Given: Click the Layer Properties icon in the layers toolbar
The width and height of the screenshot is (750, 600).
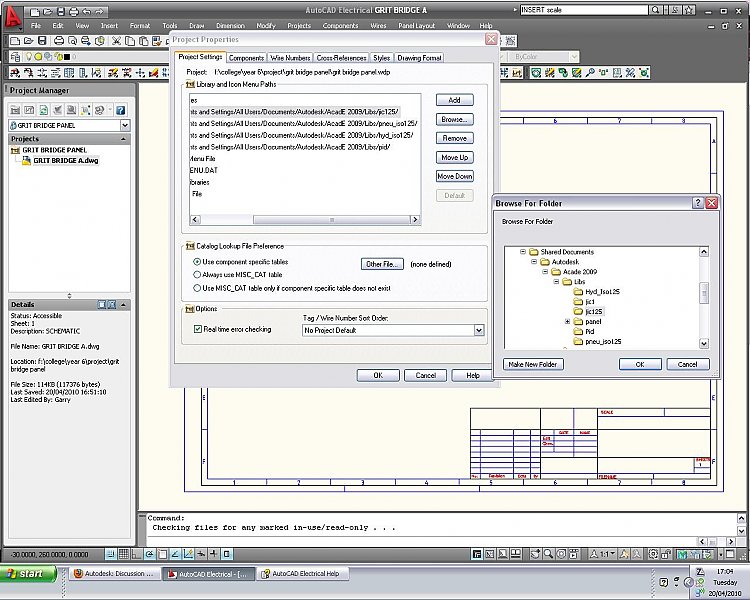Looking at the screenshot, I should (14, 57).
